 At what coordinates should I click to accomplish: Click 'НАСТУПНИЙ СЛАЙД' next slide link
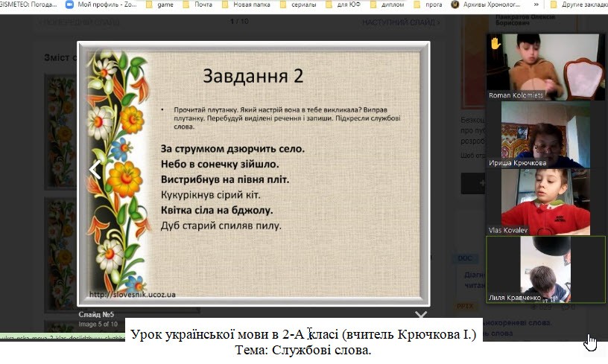(x=401, y=22)
